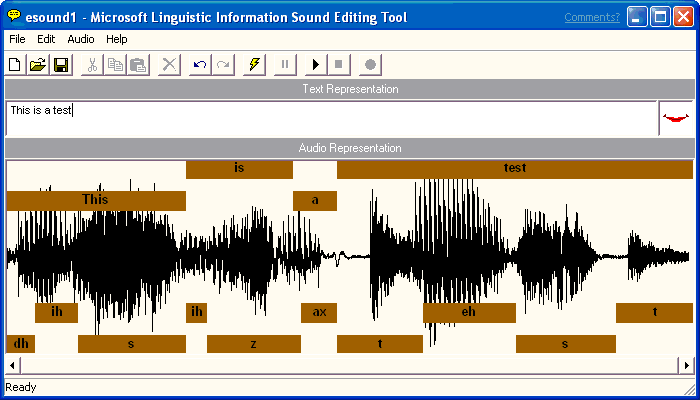The image size is (700, 400).
Task: Click the red mouth icon
Action: pyautogui.click(x=676, y=118)
